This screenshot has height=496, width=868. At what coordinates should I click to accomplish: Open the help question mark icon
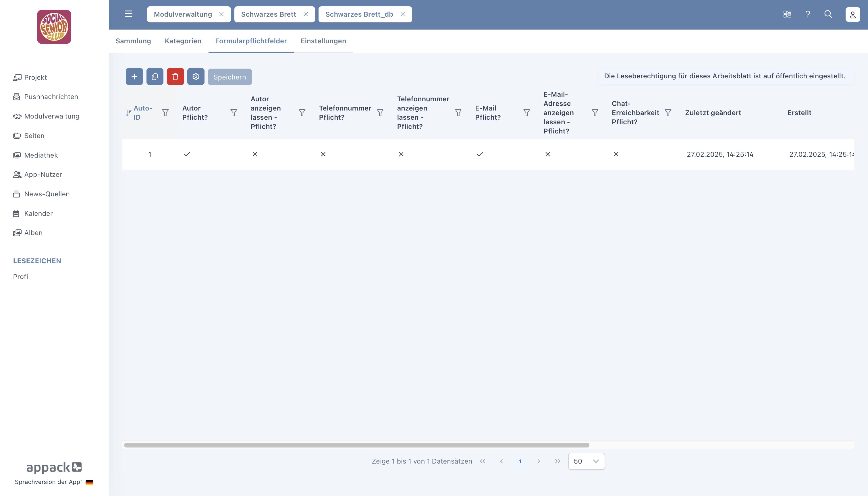(807, 14)
